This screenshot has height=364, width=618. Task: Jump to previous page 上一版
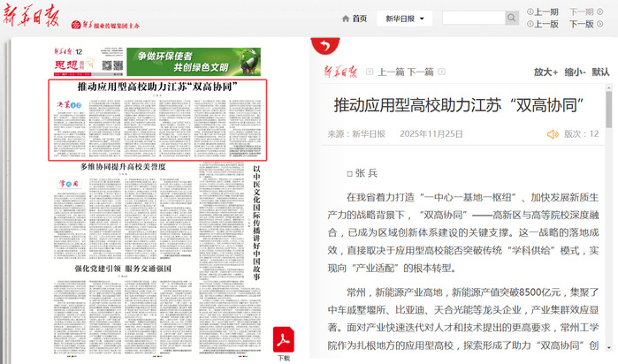[x=542, y=25]
